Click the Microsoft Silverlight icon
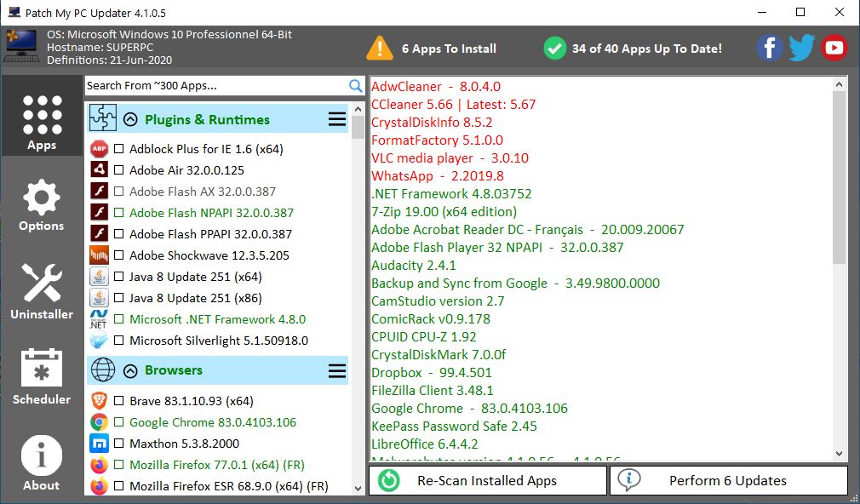The height and width of the screenshot is (504, 860). (x=100, y=341)
